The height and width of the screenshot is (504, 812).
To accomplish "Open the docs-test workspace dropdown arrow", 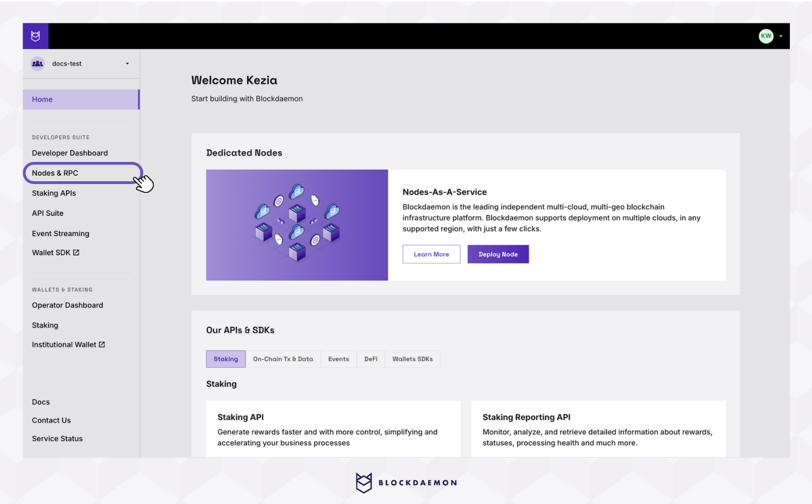I will click(127, 64).
